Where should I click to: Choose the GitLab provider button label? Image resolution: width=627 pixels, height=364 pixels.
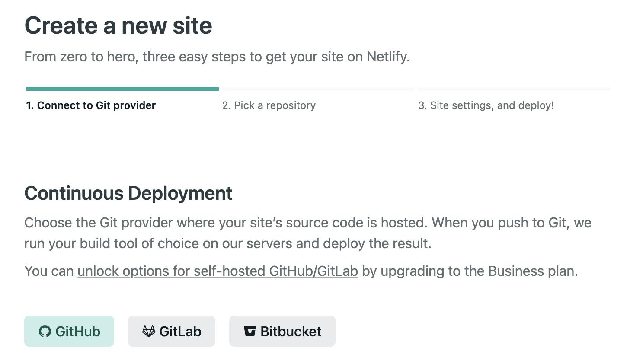(x=180, y=332)
